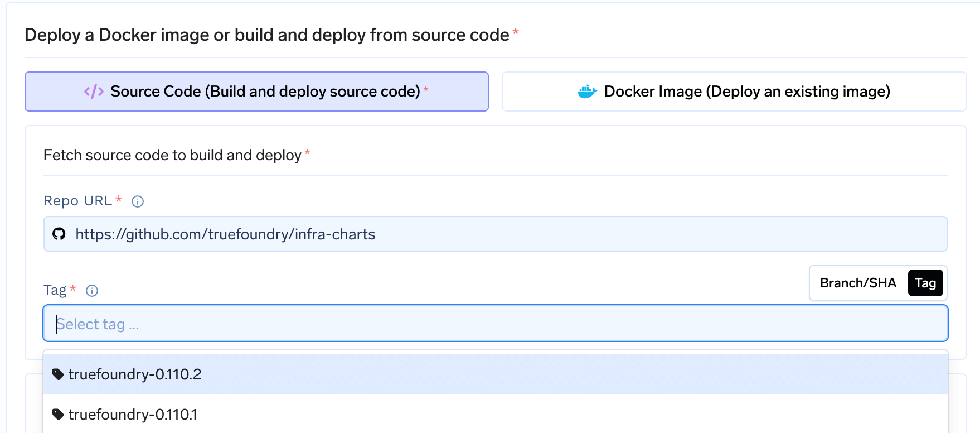Click the info icon beside Tag label
Viewport: 980px width, 433px height.
92,291
